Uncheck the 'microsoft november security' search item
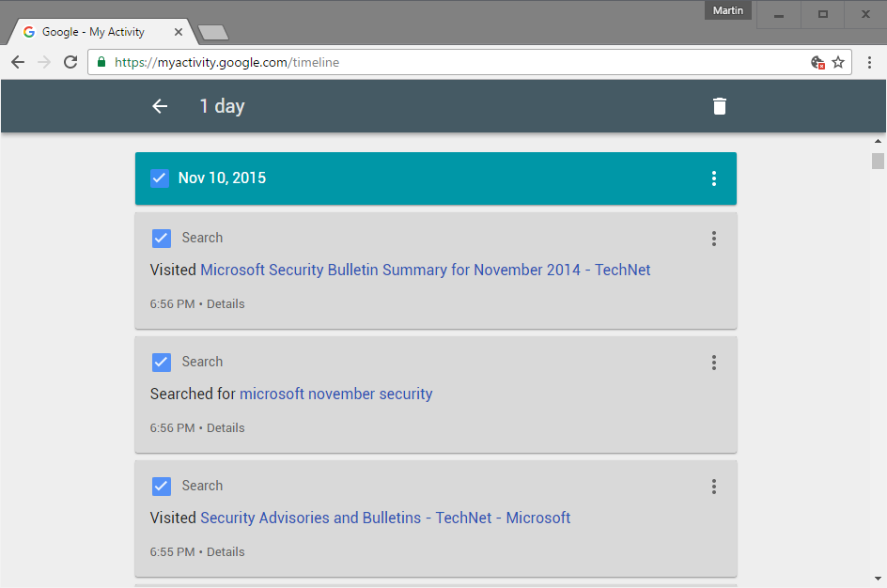887x588 pixels. click(x=162, y=363)
